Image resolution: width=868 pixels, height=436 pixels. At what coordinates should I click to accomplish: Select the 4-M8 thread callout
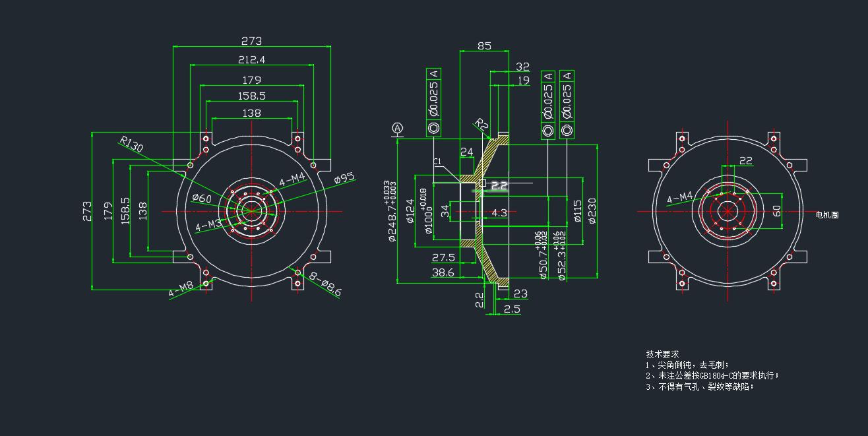click(181, 289)
